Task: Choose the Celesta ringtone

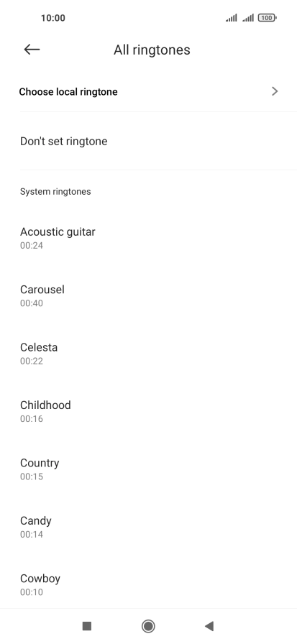Action: click(x=148, y=353)
